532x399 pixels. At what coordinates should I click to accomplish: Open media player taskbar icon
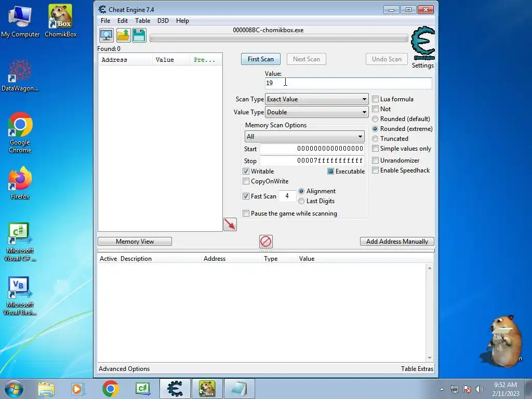[x=77, y=389]
